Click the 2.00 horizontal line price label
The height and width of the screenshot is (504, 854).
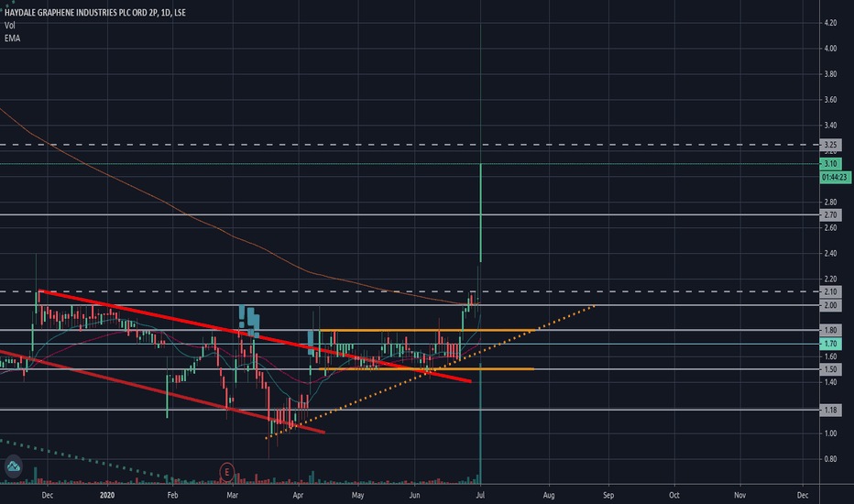point(830,305)
